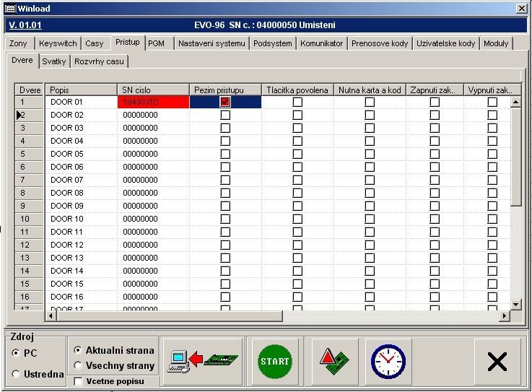The image size is (532, 392).
Task: Enable the Vcetne popisu checkbox
Action: tap(78, 381)
